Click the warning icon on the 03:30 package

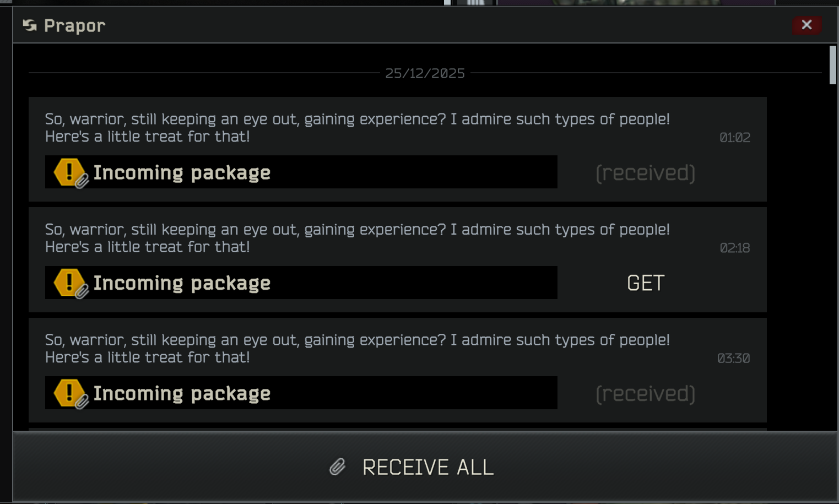69,393
